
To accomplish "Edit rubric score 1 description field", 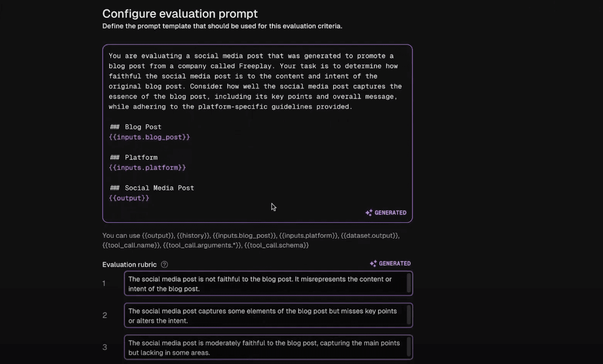I will (268, 283).
